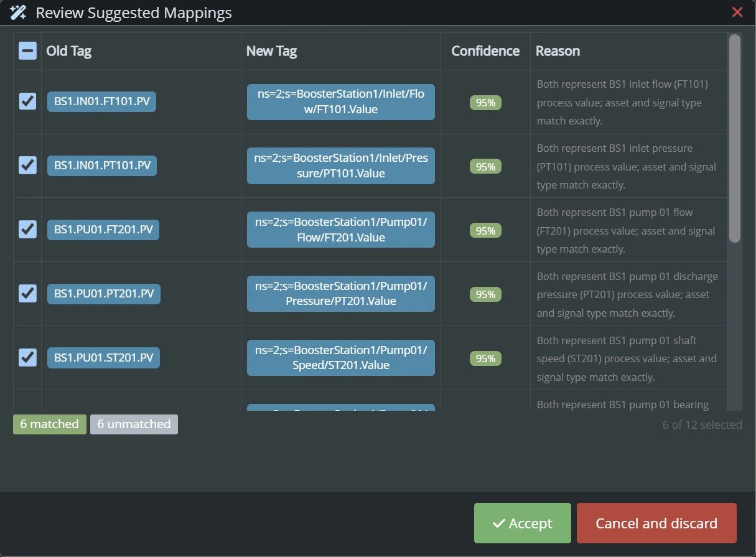Click 95% confidence badge for PT201 row
This screenshot has height=557, width=756.
pos(485,294)
